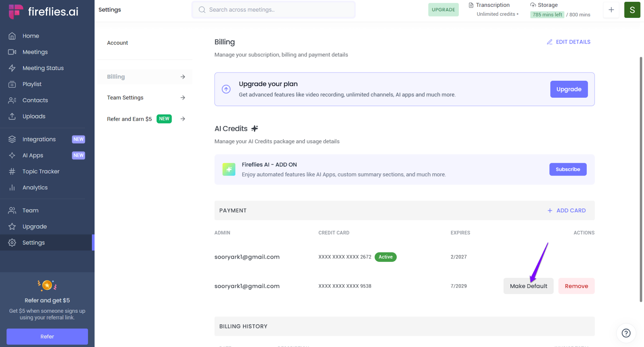Click the search across meetings field
Screen dimensions: 644x347
(x=274, y=10)
